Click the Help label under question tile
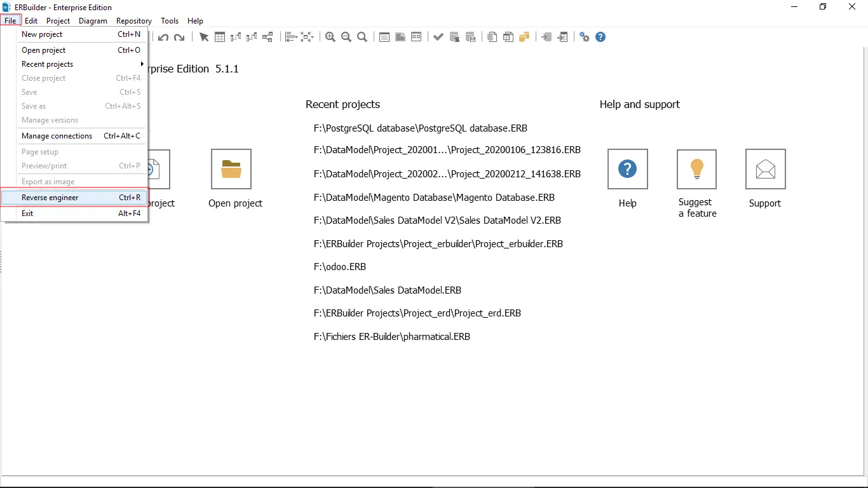The image size is (868, 488). pos(628,203)
